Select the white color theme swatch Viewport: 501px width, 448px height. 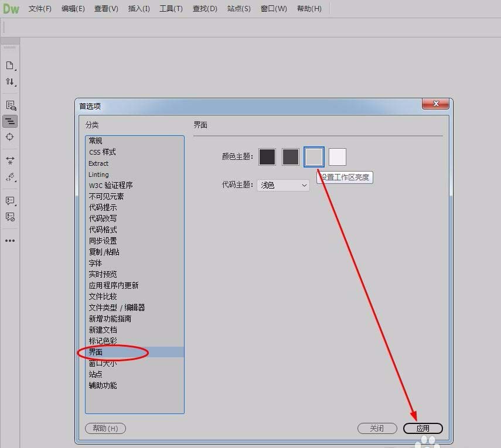coord(338,157)
